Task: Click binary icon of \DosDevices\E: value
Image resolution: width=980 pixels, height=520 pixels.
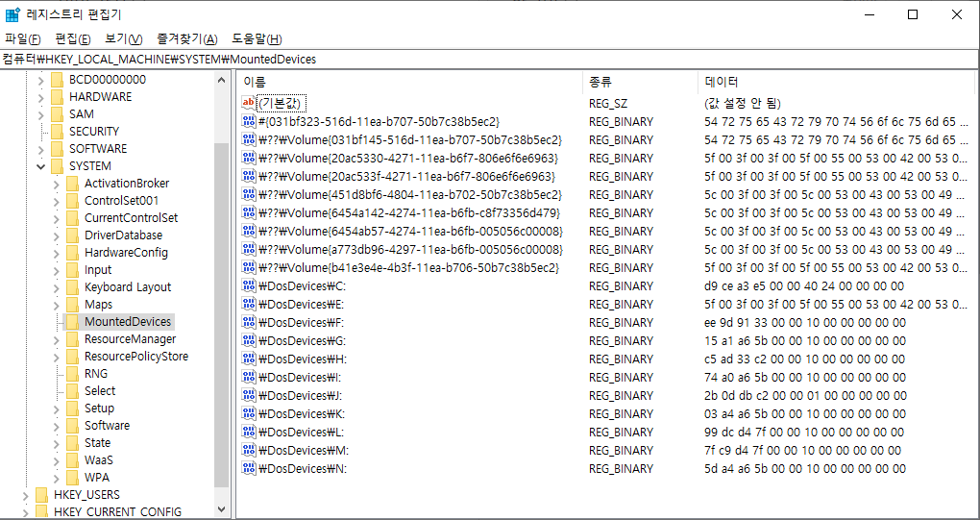Action: (x=249, y=305)
